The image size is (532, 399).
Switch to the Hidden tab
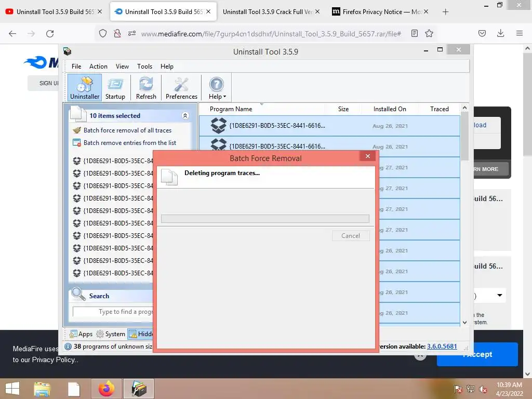pyautogui.click(x=141, y=334)
